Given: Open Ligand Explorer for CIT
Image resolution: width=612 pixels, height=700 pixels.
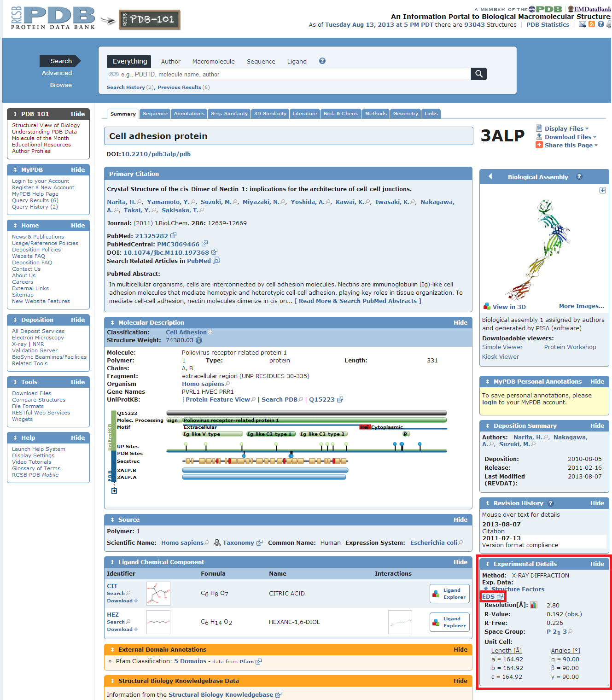Looking at the screenshot, I should click(x=449, y=594).
